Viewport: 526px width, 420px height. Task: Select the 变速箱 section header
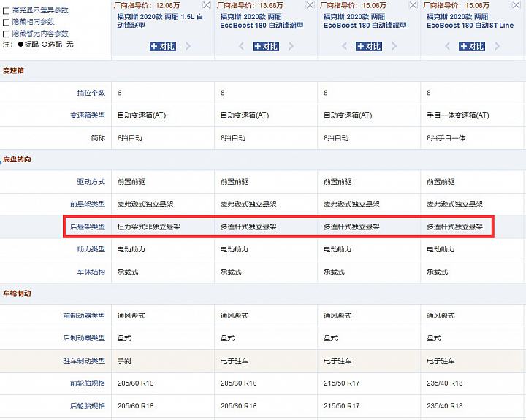[x=13, y=71]
